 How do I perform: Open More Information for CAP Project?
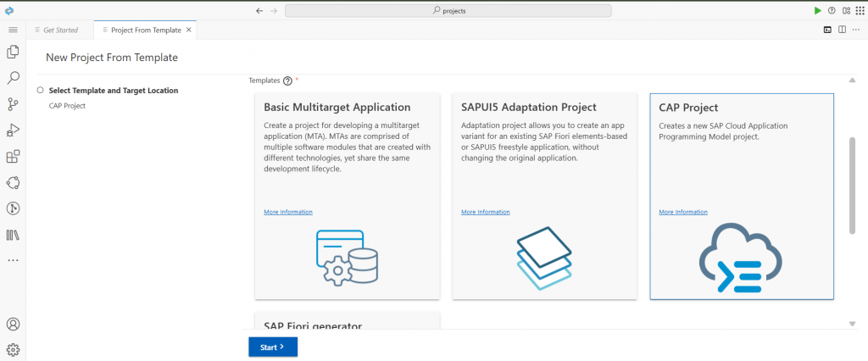(683, 212)
